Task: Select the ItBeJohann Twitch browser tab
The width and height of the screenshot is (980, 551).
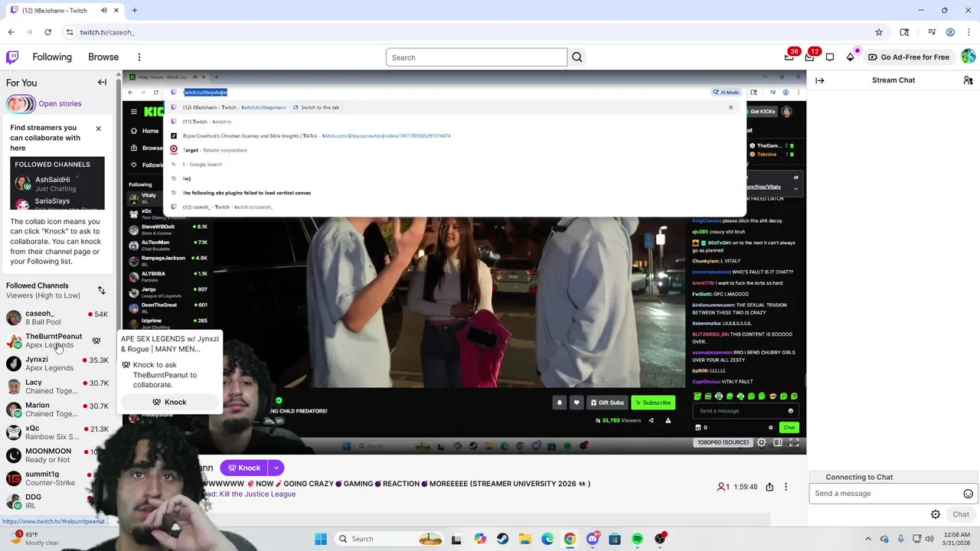Action: 64,10
